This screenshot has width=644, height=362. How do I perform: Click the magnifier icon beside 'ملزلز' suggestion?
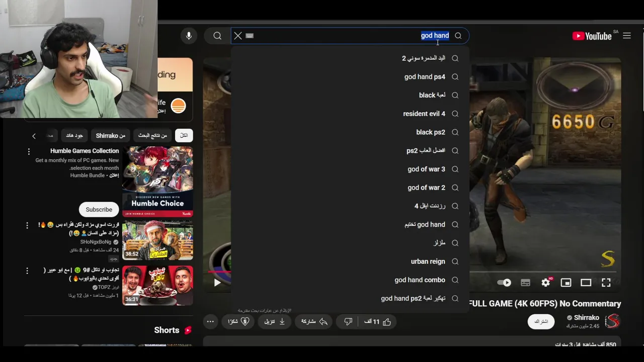[455, 243]
